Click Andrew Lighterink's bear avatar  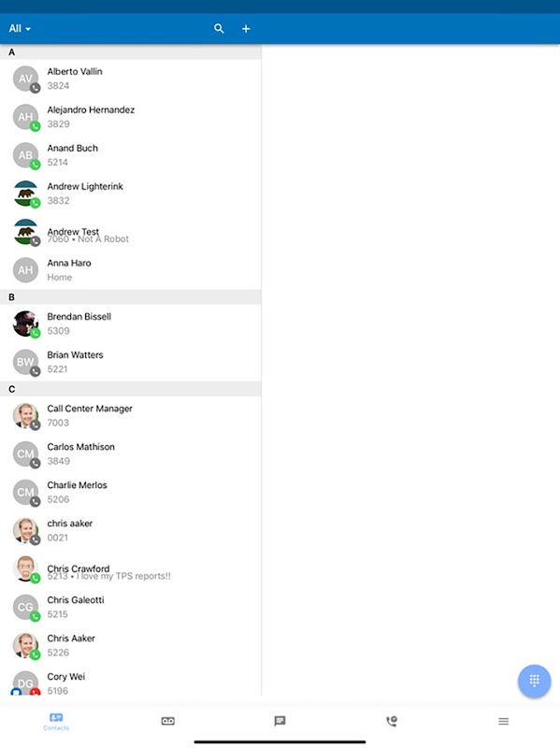click(26, 194)
